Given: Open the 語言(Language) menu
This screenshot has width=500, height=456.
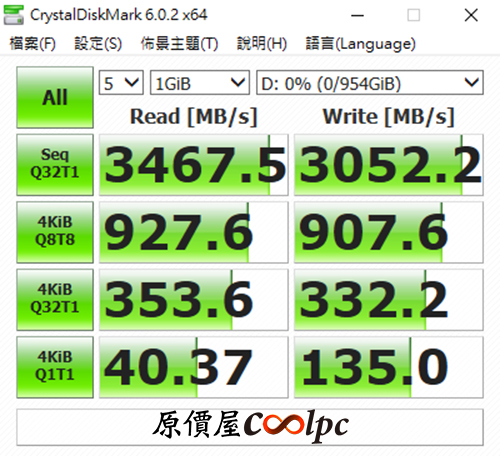Looking at the screenshot, I should click(361, 44).
